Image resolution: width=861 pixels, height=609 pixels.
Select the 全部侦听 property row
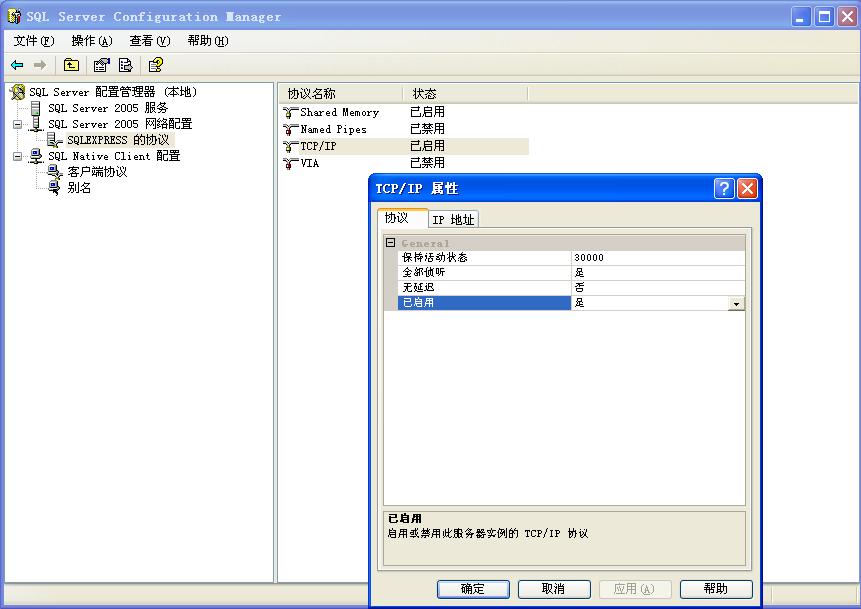pos(571,272)
